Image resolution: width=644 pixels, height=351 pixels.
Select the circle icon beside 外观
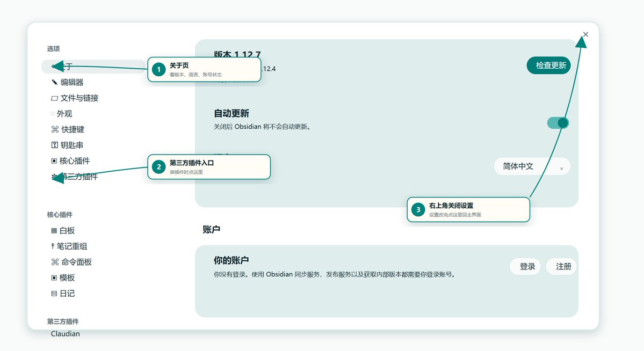[x=53, y=114]
